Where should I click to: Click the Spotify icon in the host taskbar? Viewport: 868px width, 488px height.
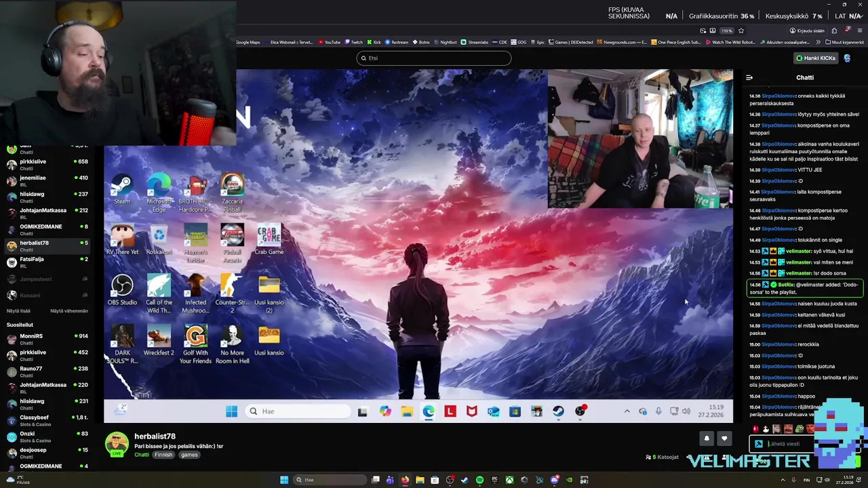tap(479, 480)
